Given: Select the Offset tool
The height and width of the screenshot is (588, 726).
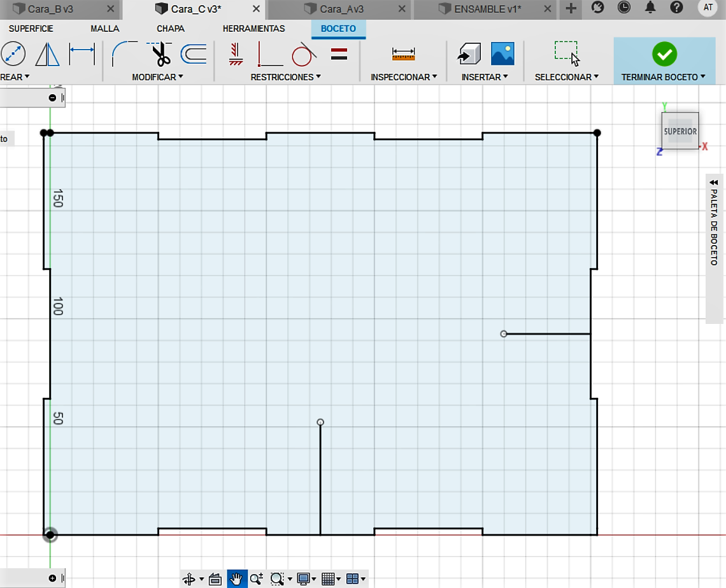Looking at the screenshot, I should [x=194, y=53].
